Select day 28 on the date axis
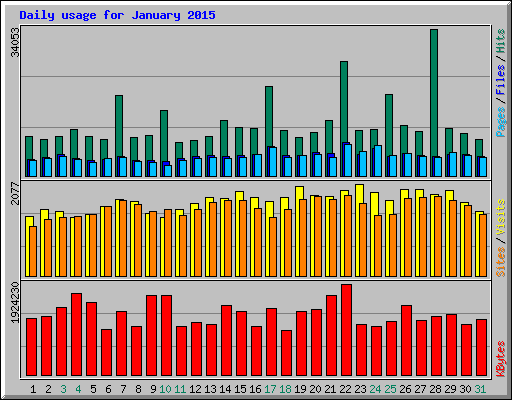 (x=435, y=389)
